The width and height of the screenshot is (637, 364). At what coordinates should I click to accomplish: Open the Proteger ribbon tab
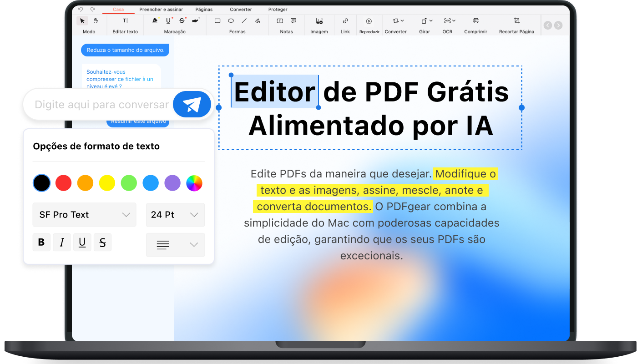278,9
